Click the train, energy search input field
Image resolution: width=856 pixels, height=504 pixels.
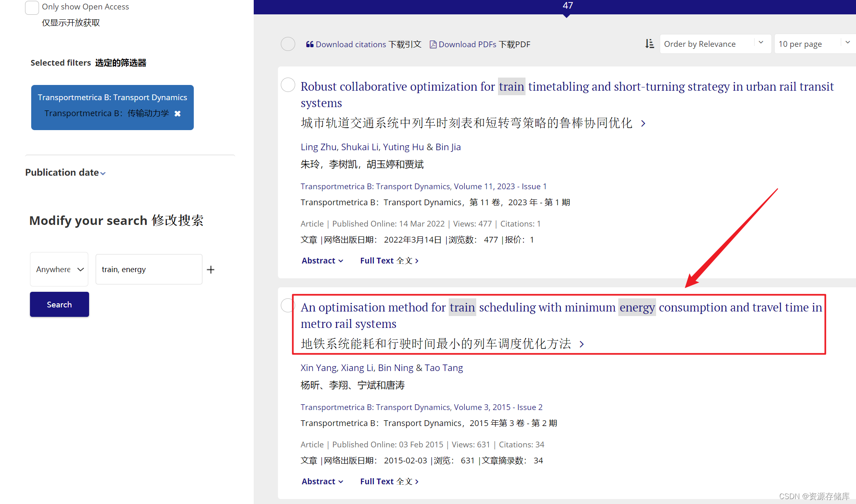(x=149, y=270)
